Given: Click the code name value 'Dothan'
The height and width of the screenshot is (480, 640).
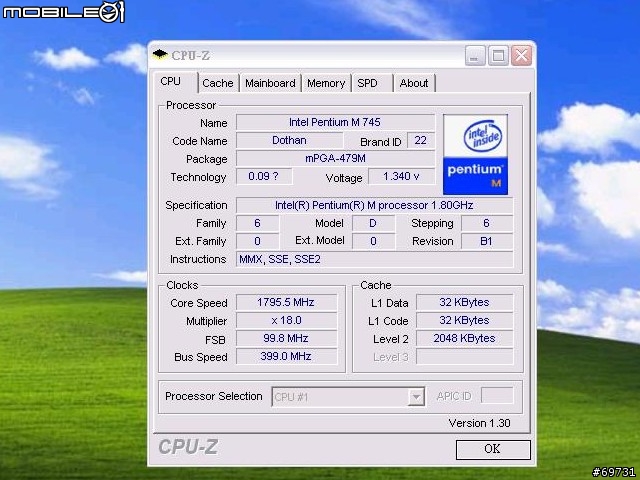Looking at the screenshot, I should [x=289, y=140].
